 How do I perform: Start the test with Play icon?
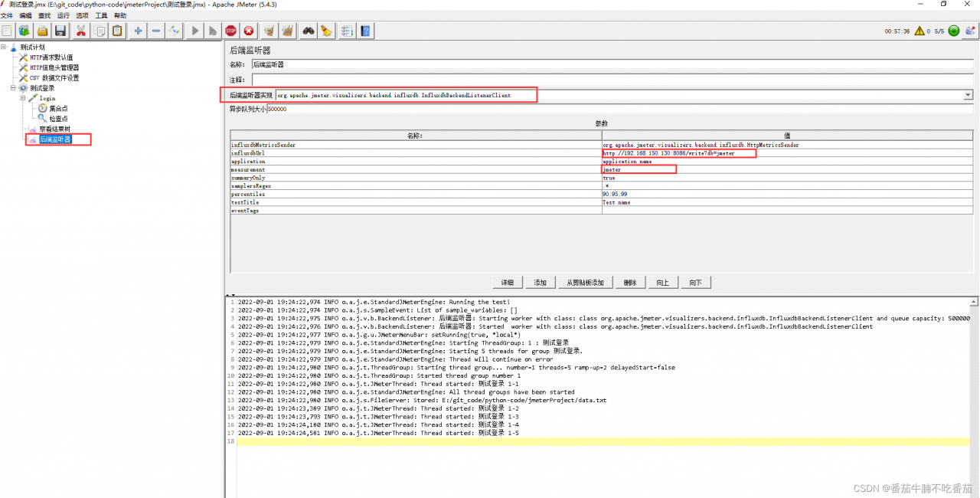coord(195,31)
